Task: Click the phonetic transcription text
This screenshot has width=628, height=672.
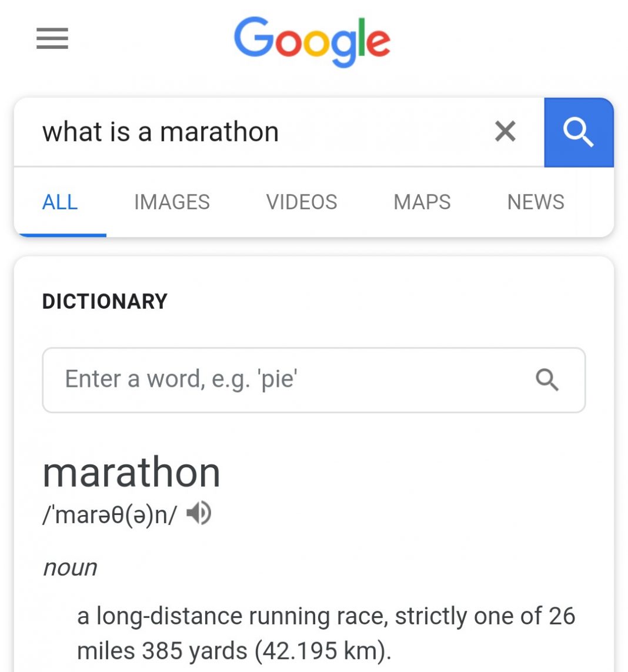Action: pyautogui.click(x=110, y=515)
